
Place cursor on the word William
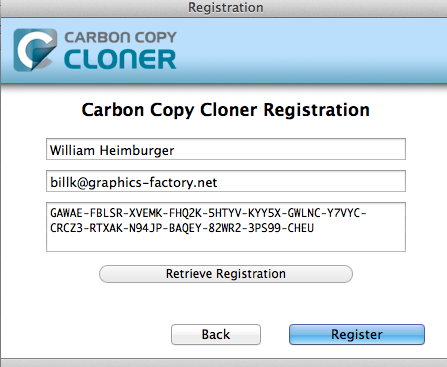[72, 150]
